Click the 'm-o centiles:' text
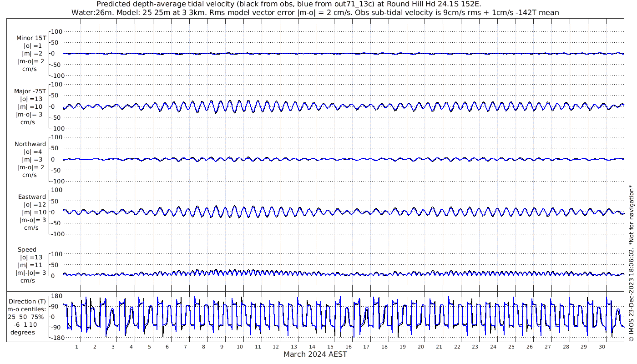 pos(27,309)
